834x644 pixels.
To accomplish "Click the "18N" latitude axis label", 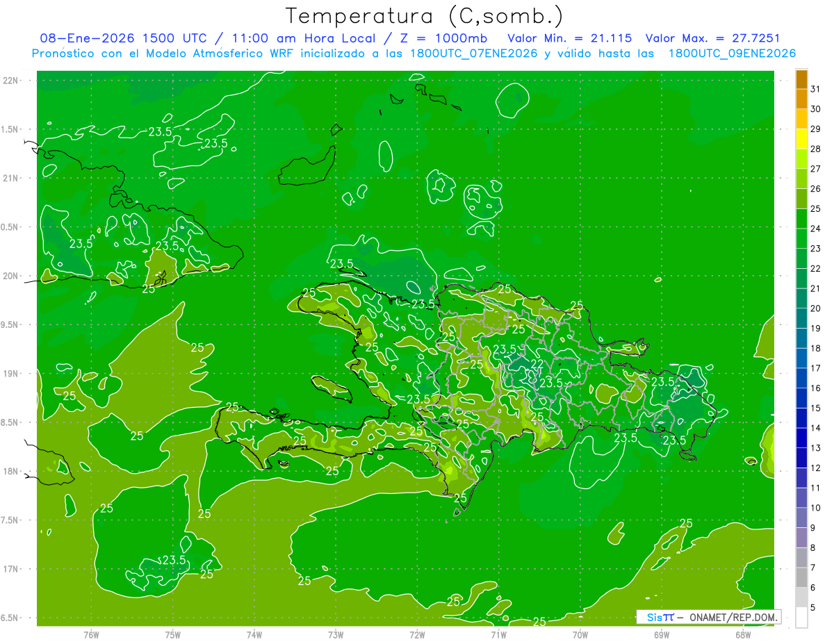I will tap(11, 471).
